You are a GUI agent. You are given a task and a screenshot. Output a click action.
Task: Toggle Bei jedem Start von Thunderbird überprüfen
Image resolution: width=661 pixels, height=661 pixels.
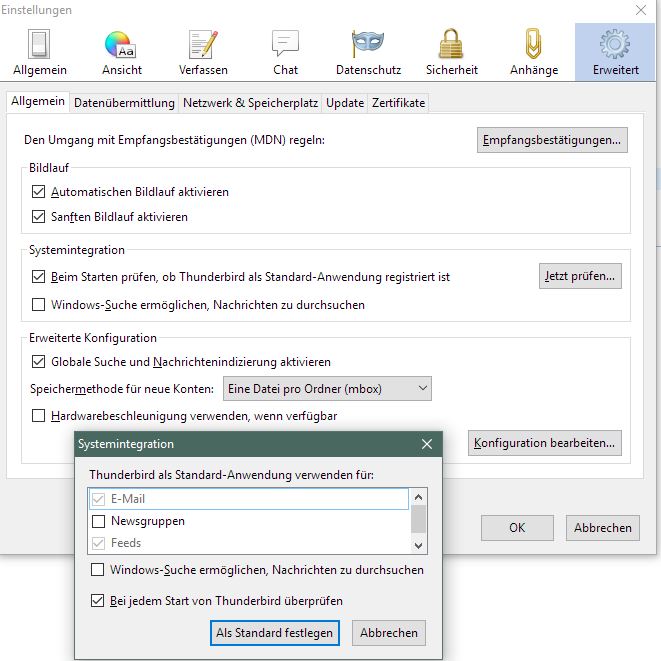tap(97, 601)
